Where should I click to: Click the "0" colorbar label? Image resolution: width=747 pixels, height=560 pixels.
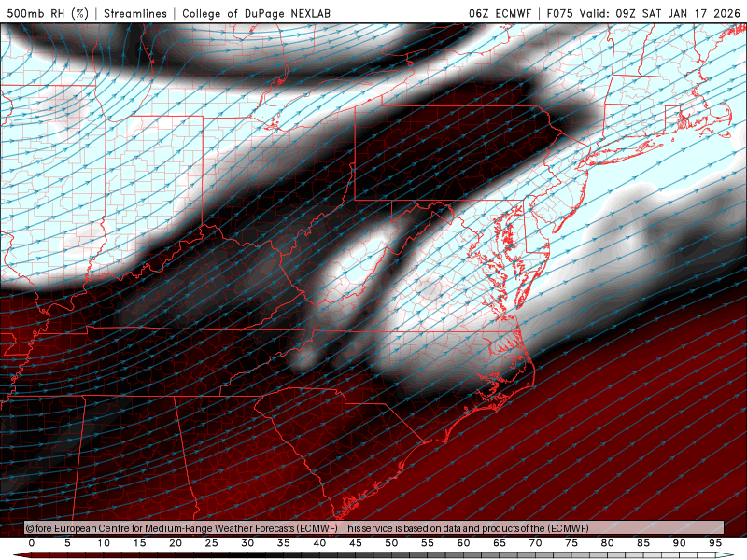coord(32,543)
